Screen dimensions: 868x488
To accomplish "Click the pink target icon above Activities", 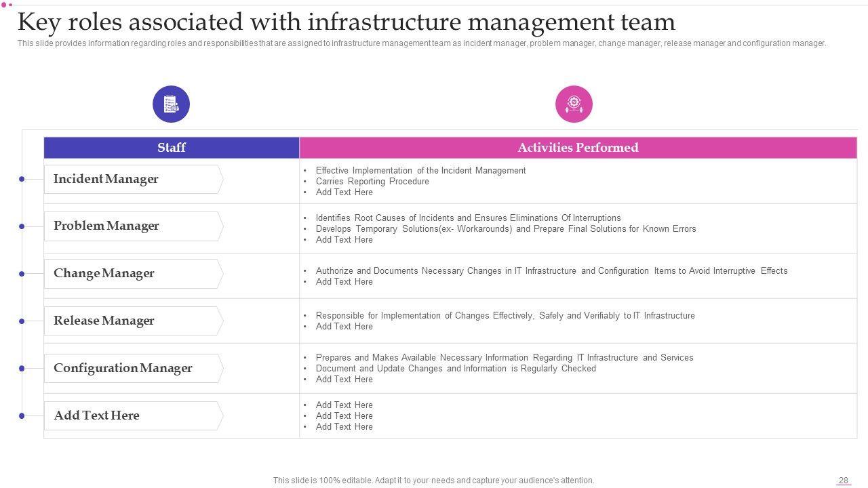I will tap(574, 104).
